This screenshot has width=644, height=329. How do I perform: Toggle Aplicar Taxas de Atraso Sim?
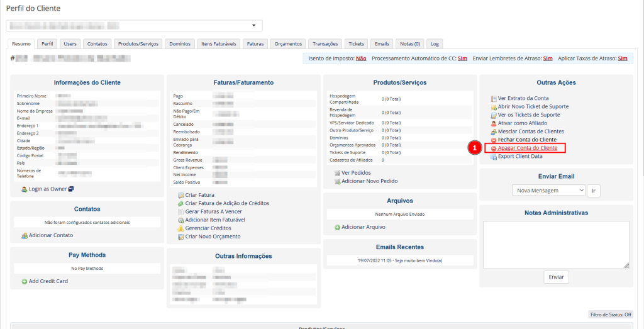coord(623,59)
